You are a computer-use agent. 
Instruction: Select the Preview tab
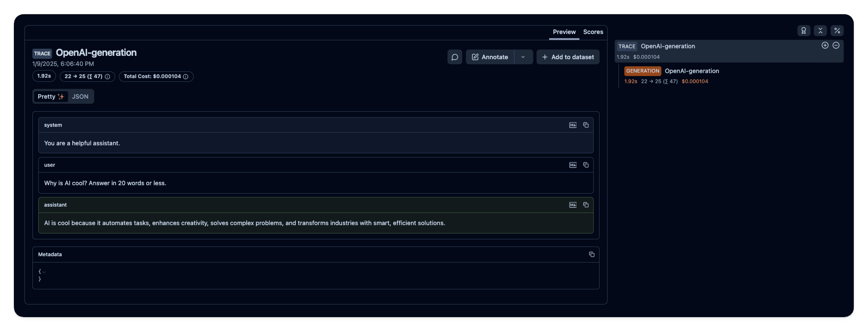pyautogui.click(x=564, y=32)
